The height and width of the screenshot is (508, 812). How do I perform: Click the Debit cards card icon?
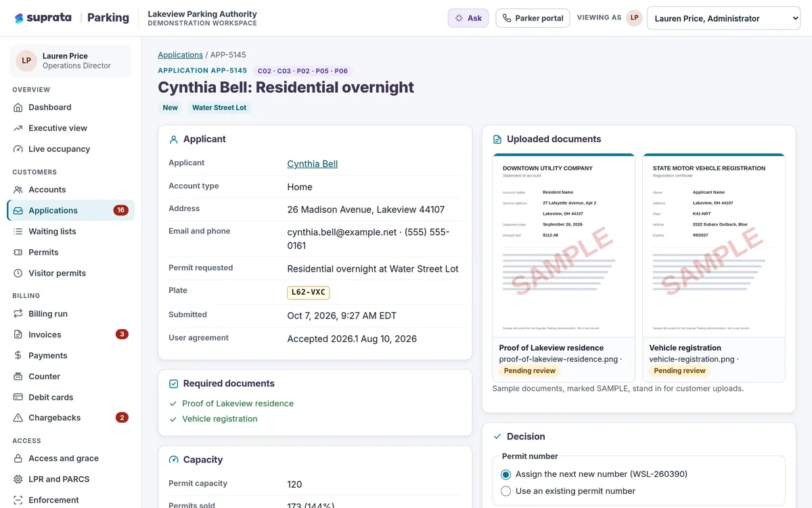point(18,398)
